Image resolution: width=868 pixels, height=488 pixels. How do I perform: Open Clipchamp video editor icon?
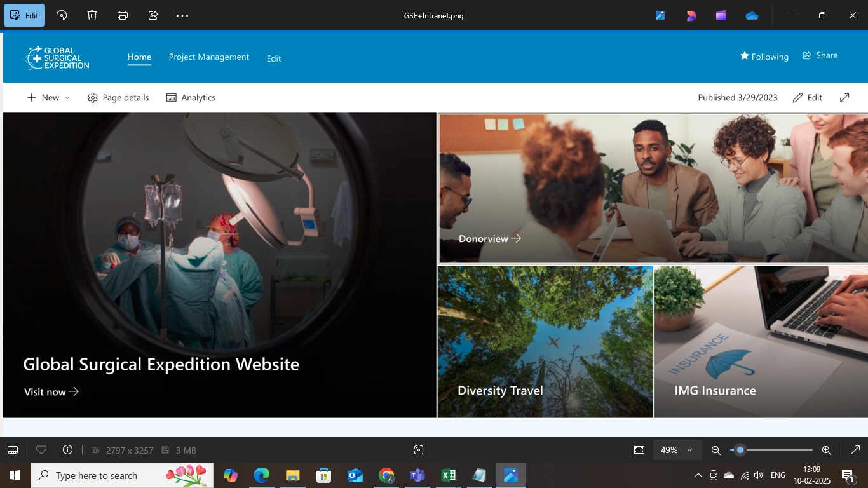click(x=721, y=15)
